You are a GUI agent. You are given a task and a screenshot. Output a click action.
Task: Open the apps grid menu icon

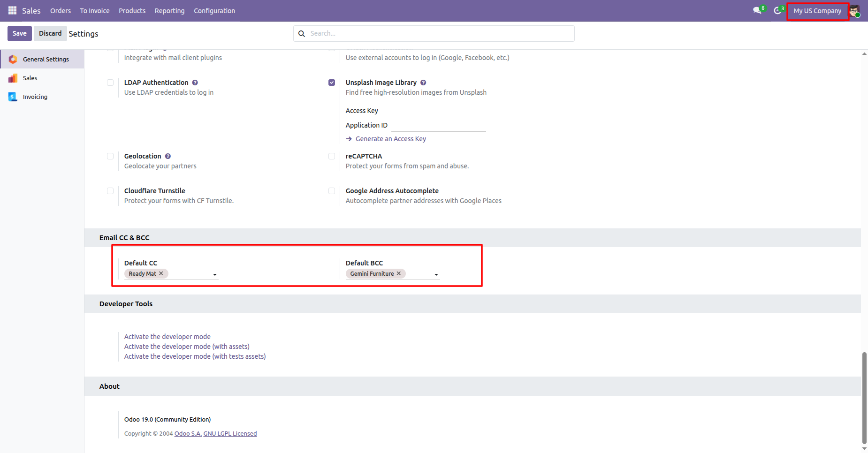click(12, 10)
